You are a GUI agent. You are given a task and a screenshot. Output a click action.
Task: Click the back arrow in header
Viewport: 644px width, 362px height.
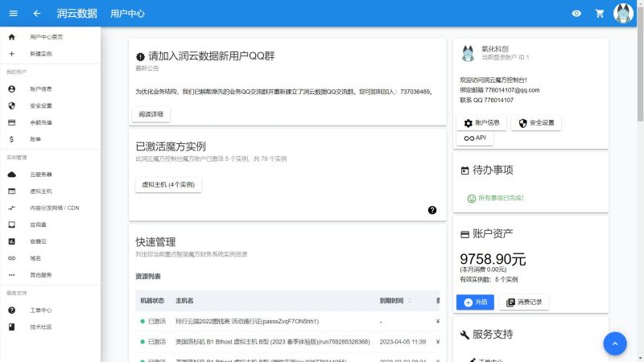click(x=36, y=14)
